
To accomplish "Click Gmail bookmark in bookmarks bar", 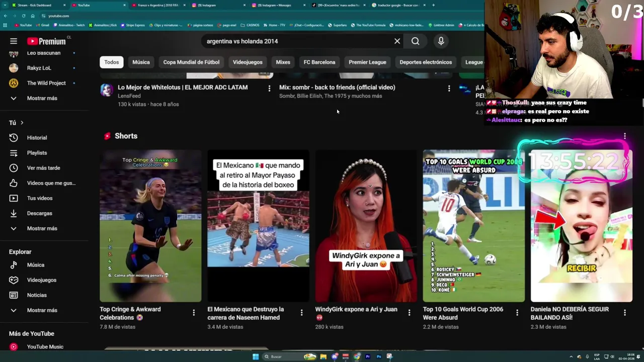I will click(x=42, y=25).
